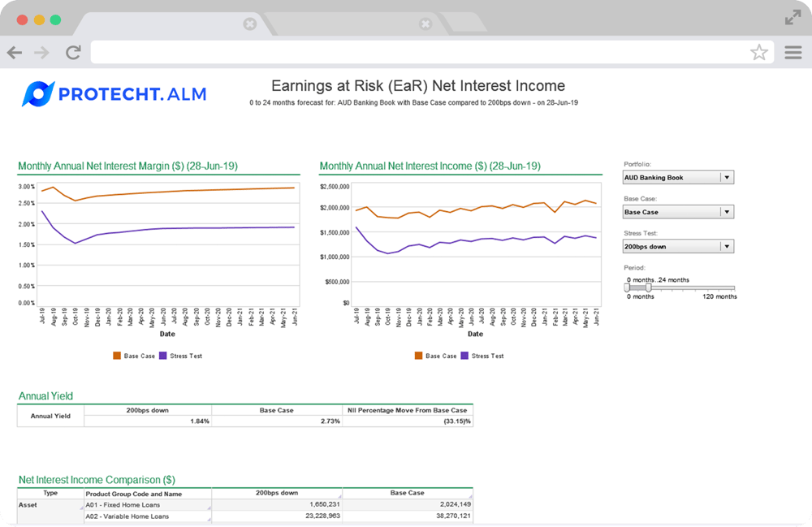This screenshot has height=527, width=812.
Task: Click the browser back arrow
Action: point(14,52)
